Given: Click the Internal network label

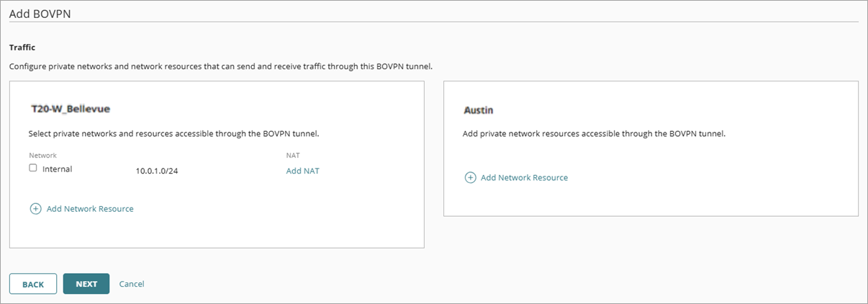Looking at the screenshot, I should (x=58, y=169).
